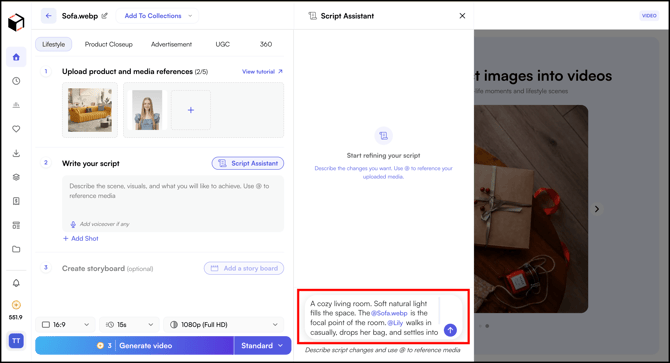The height and width of the screenshot is (363, 670).
Task: Click the 'Create storyboard' step label
Action: point(93,269)
